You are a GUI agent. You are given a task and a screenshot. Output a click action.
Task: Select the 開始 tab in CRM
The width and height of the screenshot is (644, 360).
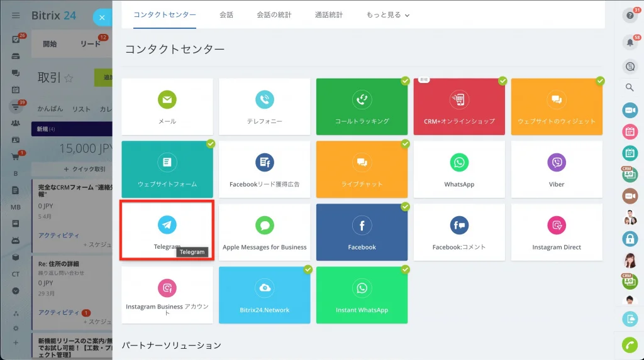click(x=50, y=43)
